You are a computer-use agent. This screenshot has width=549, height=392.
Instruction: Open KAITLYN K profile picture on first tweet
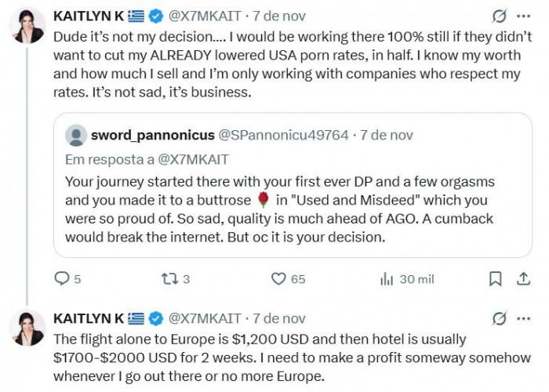pos(27,26)
